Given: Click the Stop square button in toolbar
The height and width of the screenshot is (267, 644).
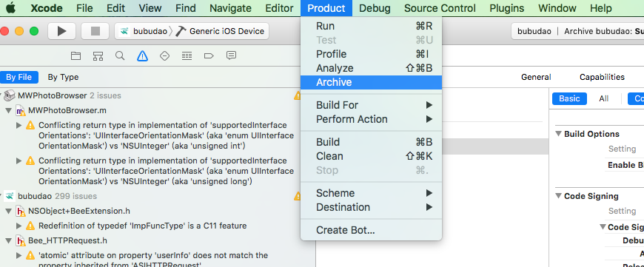Looking at the screenshot, I should click(95, 31).
